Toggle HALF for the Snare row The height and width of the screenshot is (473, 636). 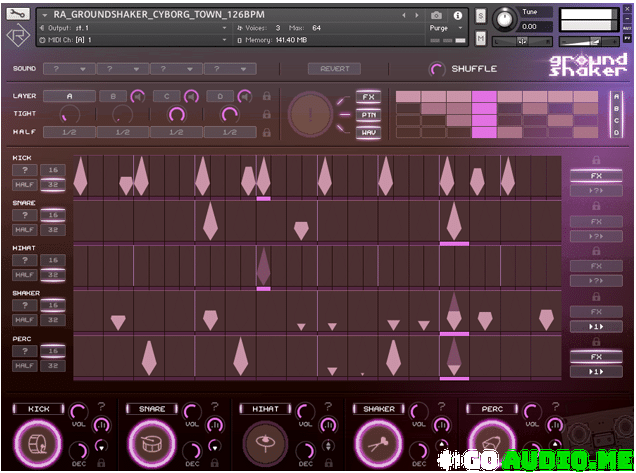pos(25,230)
